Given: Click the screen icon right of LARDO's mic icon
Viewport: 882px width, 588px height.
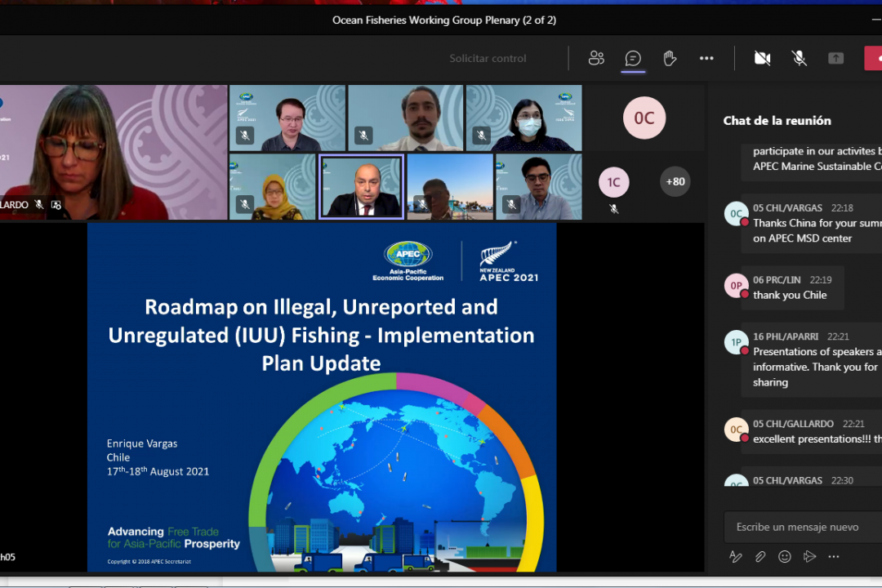Looking at the screenshot, I should [x=56, y=205].
